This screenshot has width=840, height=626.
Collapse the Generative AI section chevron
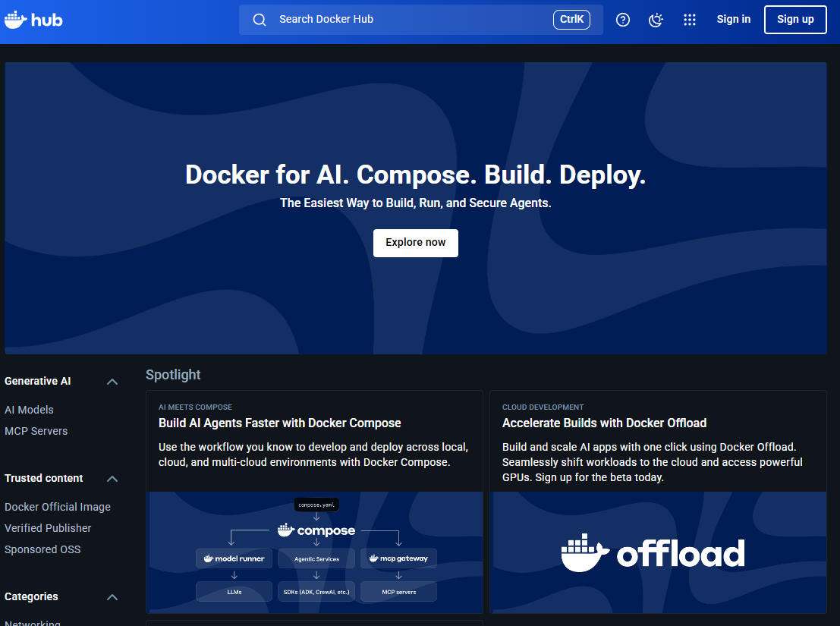pos(112,382)
